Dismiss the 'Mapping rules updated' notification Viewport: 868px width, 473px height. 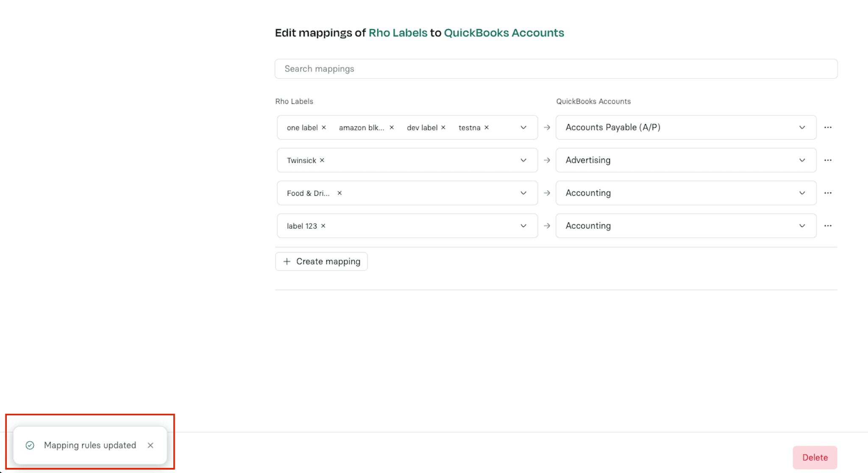pyautogui.click(x=150, y=445)
